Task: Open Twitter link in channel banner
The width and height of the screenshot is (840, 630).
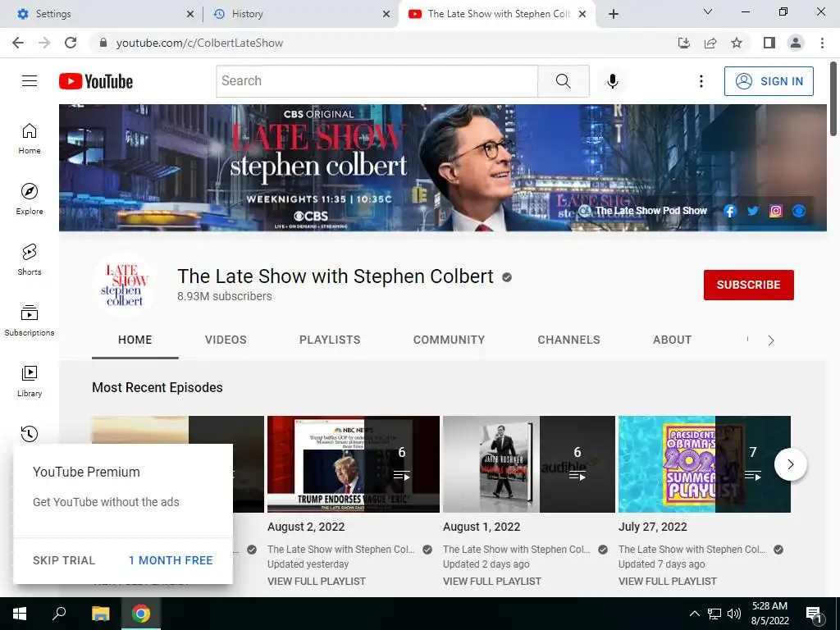Action: click(x=753, y=211)
